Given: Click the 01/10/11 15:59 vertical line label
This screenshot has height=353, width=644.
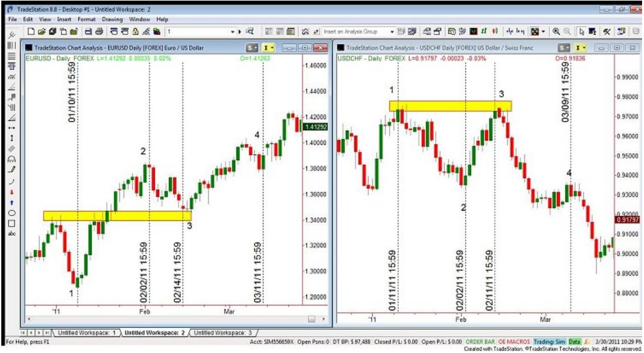Looking at the screenshot, I should [72, 92].
